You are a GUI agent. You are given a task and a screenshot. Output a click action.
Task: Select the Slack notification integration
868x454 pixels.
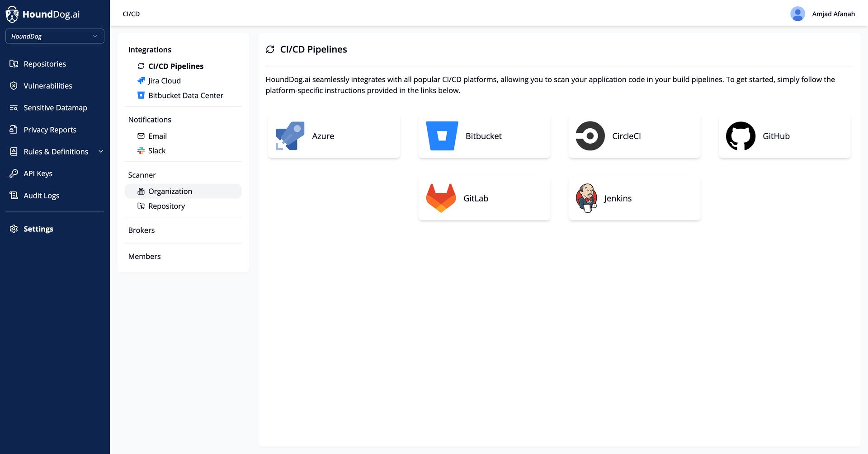pyautogui.click(x=157, y=150)
